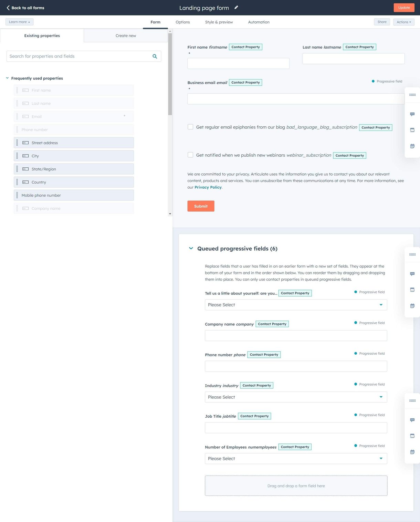Switch to the Style & preview tab
Screen dimensions: 420x522
[x=219, y=22]
